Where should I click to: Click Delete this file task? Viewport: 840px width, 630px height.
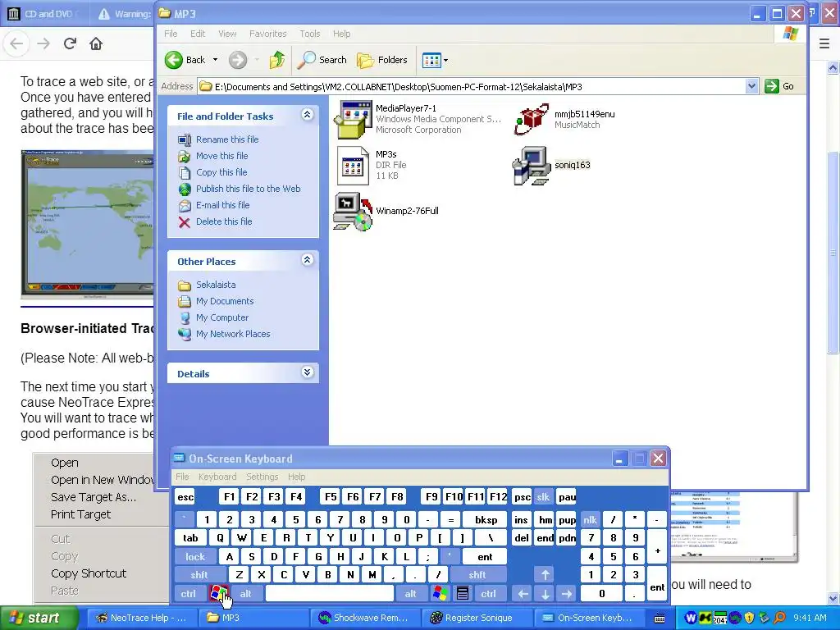224,221
